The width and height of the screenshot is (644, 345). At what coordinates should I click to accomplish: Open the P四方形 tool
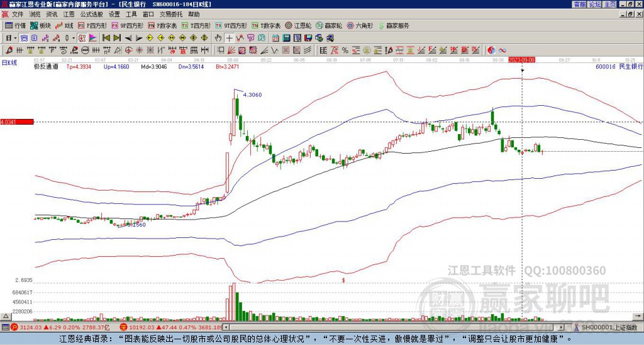(93, 25)
